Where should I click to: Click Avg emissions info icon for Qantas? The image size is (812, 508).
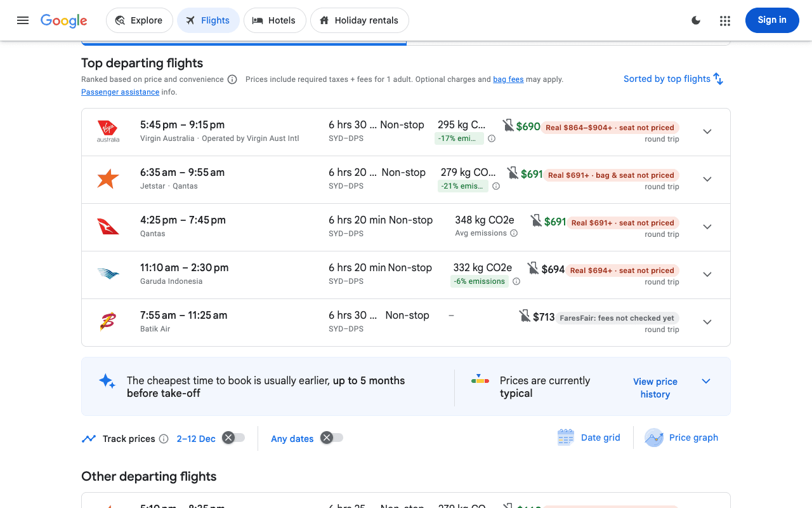pos(514,233)
